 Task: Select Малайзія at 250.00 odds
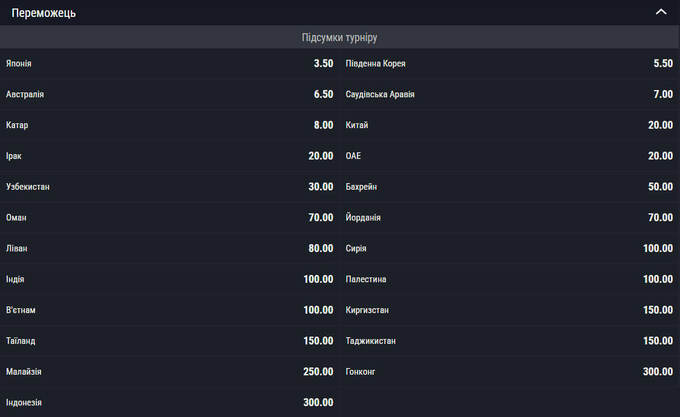pyautogui.click(x=169, y=371)
